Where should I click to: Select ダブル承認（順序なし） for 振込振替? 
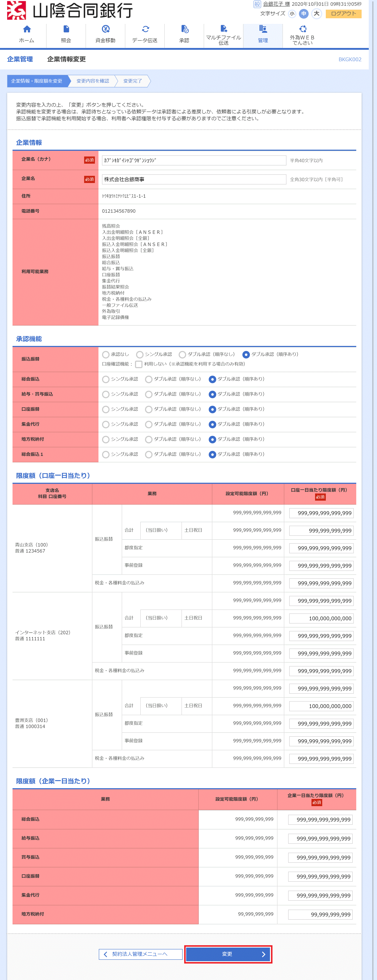(x=183, y=355)
